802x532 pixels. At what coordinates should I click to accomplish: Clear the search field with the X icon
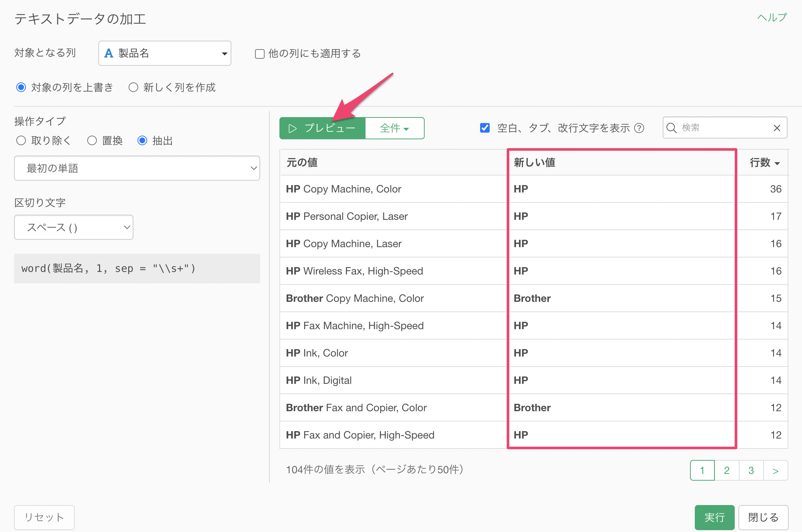[x=777, y=128]
